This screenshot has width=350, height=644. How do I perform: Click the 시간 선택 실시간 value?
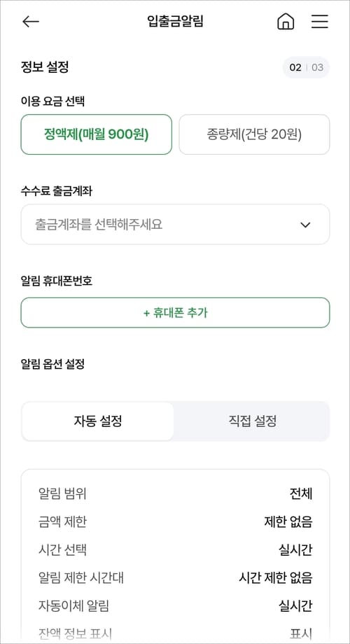coord(295,549)
